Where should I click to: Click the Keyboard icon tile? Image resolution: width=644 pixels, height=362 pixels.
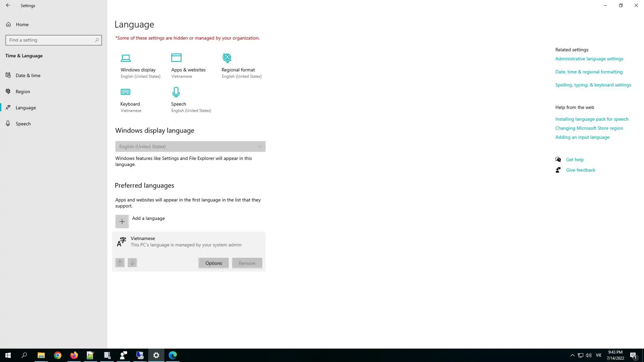point(125,92)
